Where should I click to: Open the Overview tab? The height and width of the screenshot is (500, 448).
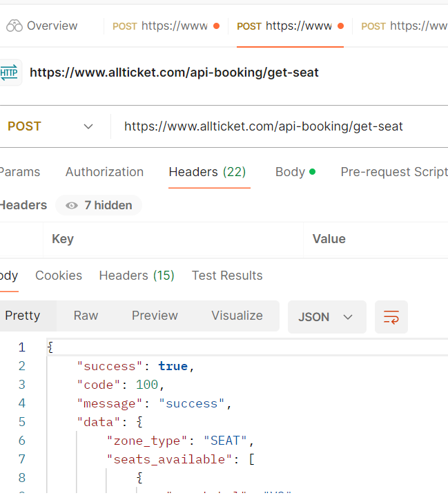[41, 26]
